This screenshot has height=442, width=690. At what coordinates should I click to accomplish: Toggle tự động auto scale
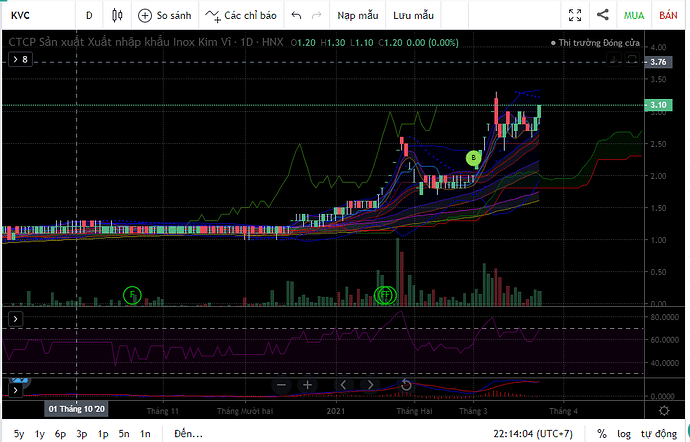tap(658, 434)
